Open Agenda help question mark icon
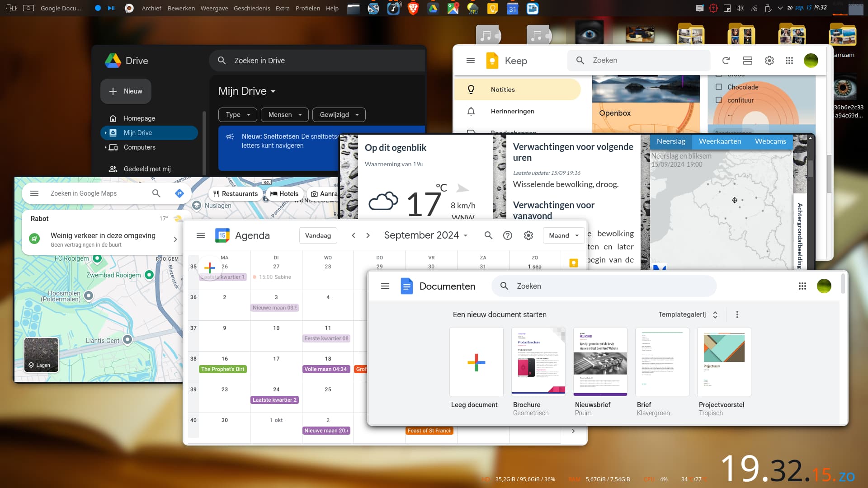The height and width of the screenshot is (488, 868). pyautogui.click(x=508, y=235)
